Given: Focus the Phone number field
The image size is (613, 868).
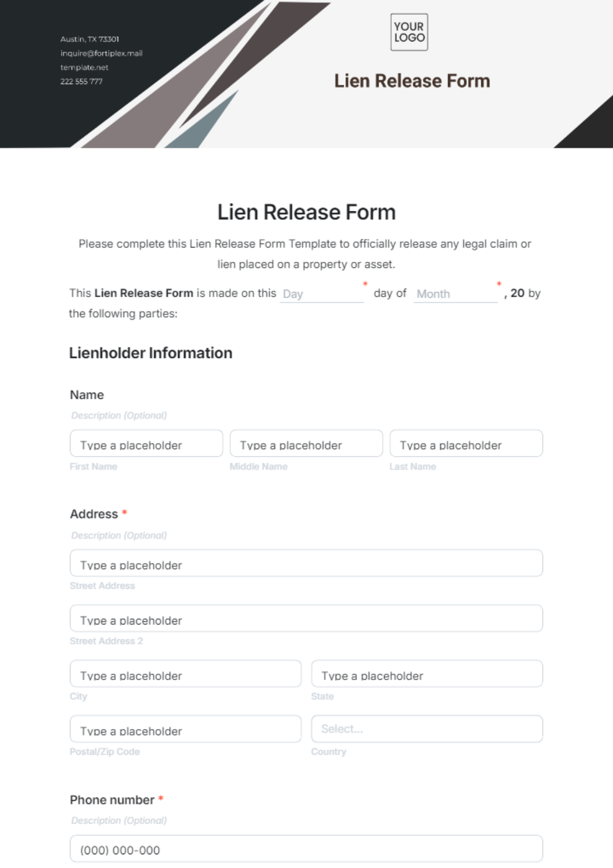Looking at the screenshot, I should (306, 849).
